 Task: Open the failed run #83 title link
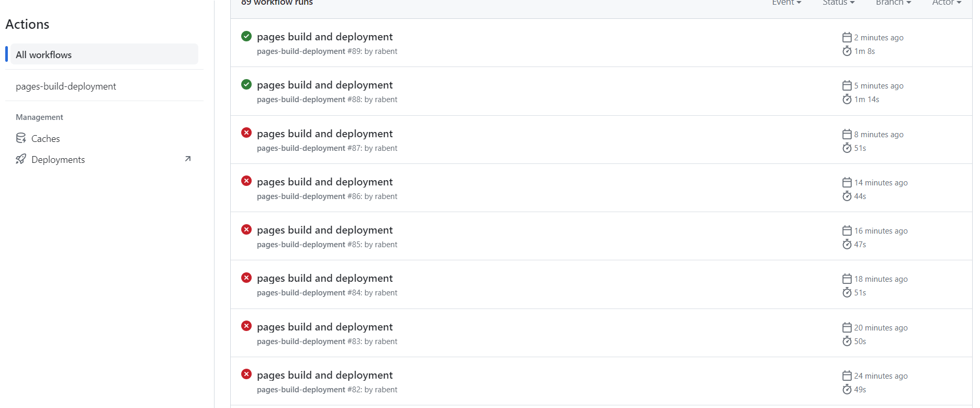[x=324, y=327]
